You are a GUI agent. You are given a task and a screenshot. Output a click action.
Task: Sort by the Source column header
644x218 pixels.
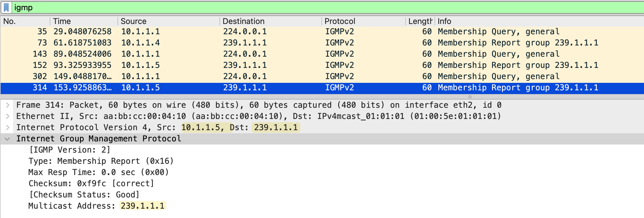coord(168,21)
